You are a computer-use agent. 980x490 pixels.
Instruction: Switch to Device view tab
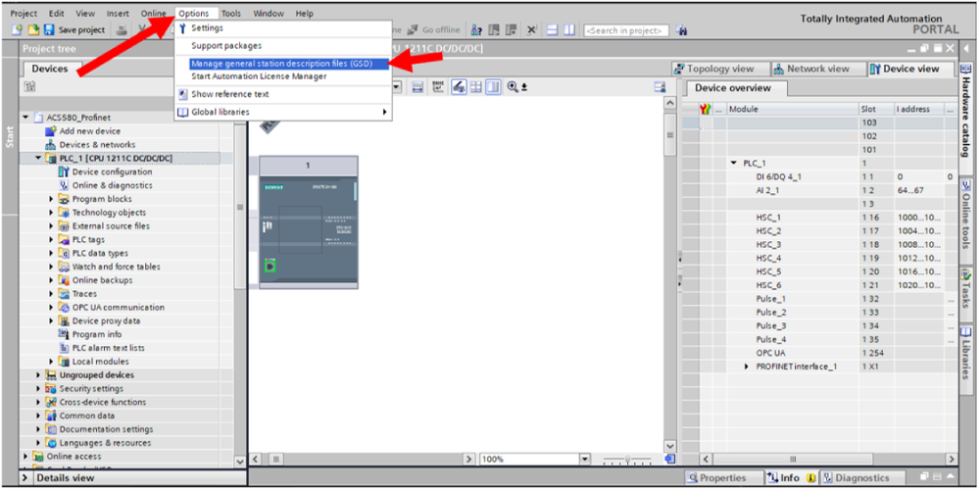pos(911,69)
